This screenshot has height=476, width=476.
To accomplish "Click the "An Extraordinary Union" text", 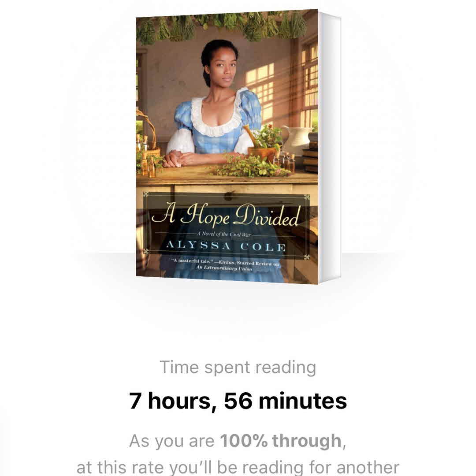I will [224, 268].
